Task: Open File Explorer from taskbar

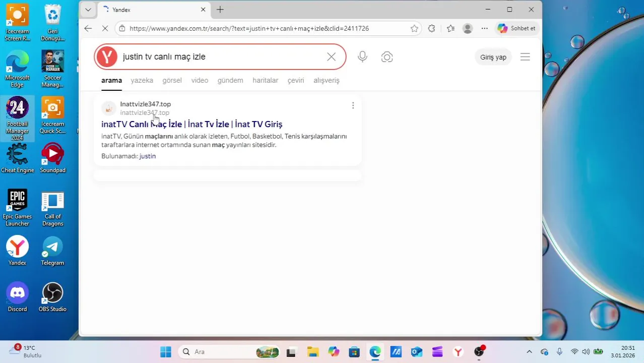Action: click(x=312, y=352)
